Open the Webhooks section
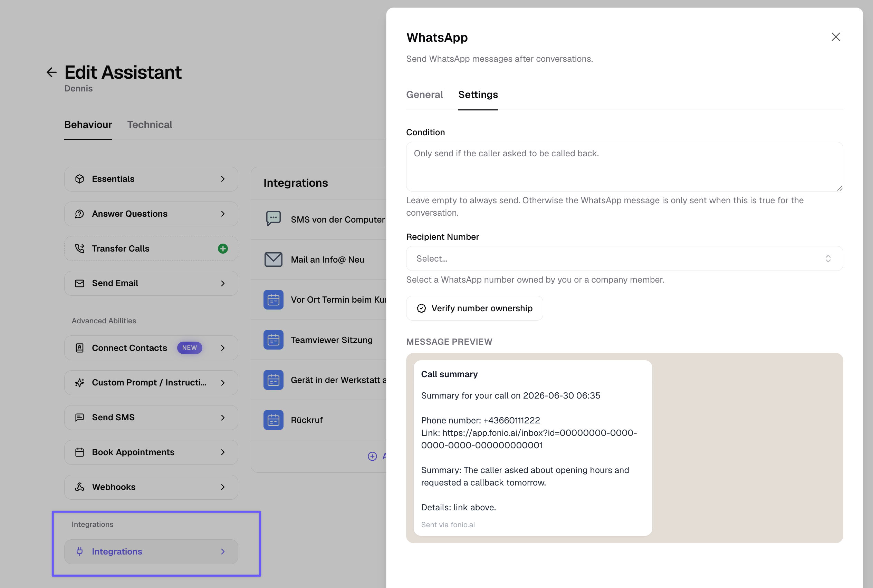Screen dimensions: 873x588 [x=151, y=487]
